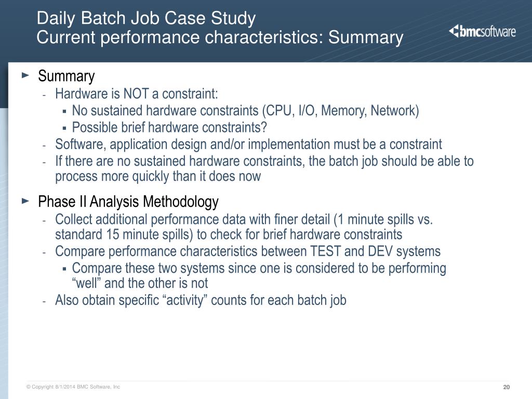Click 'Collect additional performance data' bullet text
Viewport: 532px width, 399px height.
point(244,227)
